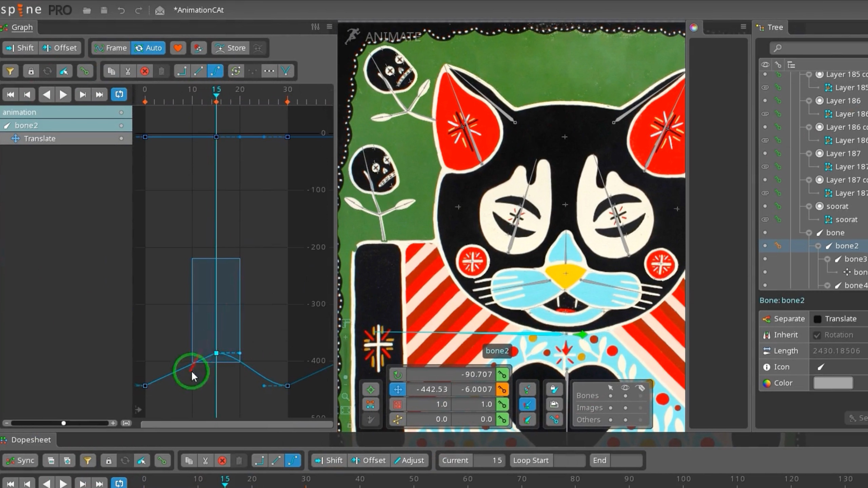The width and height of the screenshot is (868, 488).
Task: Key the rotation value with green key button
Action: pyautogui.click(x=502, y=375)
